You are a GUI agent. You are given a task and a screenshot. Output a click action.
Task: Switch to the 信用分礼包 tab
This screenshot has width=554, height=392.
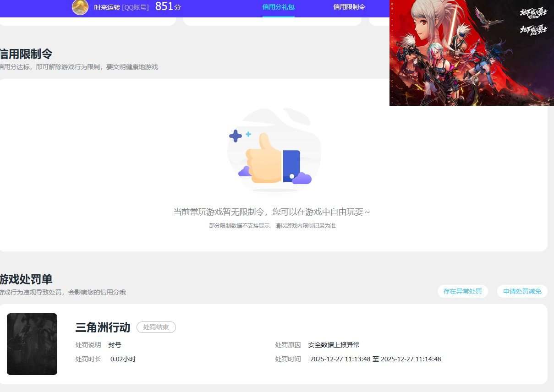279,7
